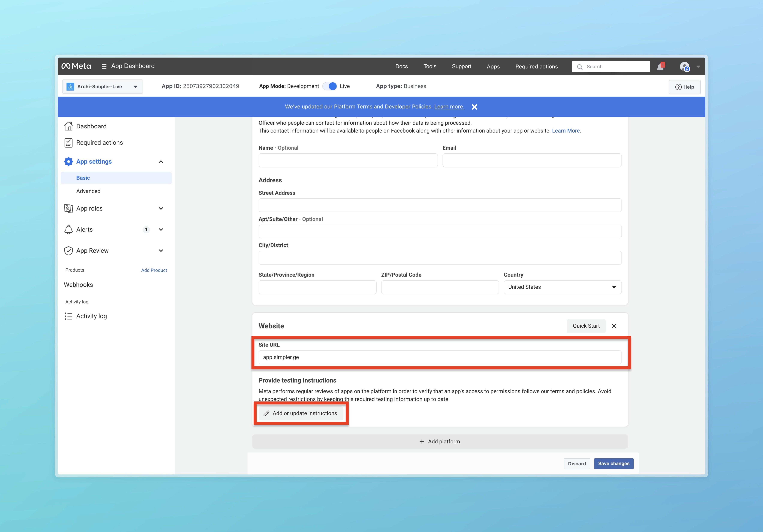
Task: Click the Site URL input field
Action: [x=440, y=357]
